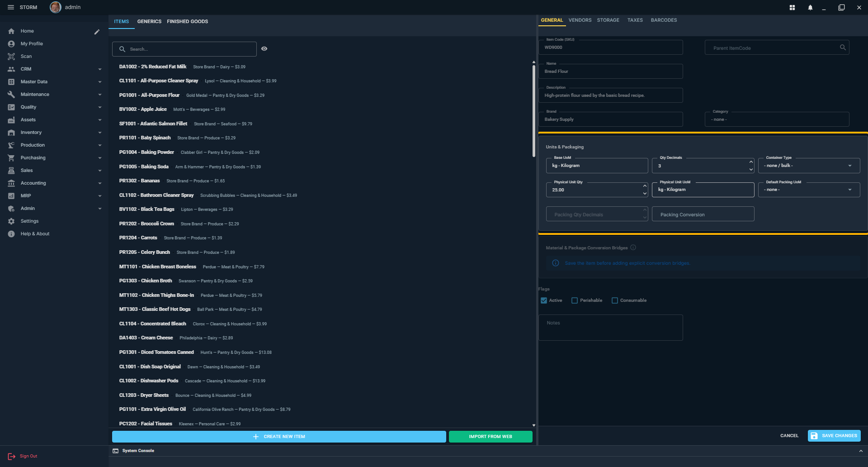This screenshot has height=467, width=868.
Task: Click IMPORT FROM WEB button
Action: click(x=491, y=437)
